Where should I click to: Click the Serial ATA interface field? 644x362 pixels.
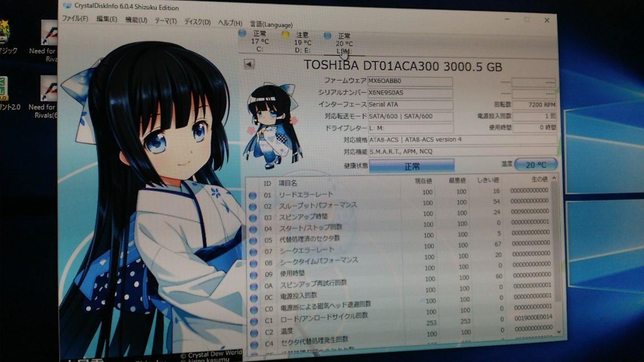coord(410,104)
